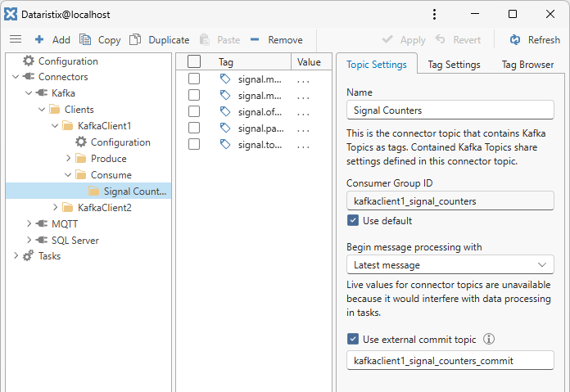Click info icon beside external commit topic
Image resolution: width=570 pixels, height=392 pixels.
[x=489, y=339]
